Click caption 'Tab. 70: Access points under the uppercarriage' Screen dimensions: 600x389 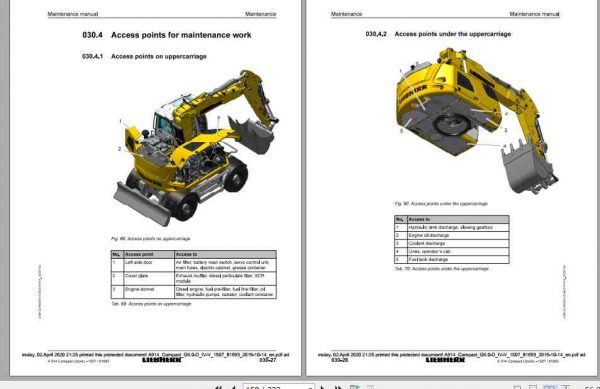point(442,269)
